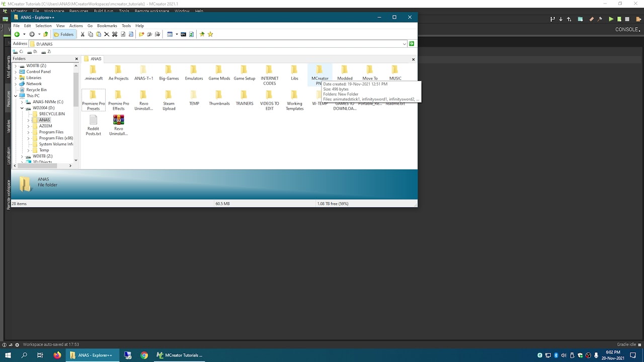Click folder tree vertical scrollbar down arrow
Screen dimensions: 644x362
coord(76,160)
